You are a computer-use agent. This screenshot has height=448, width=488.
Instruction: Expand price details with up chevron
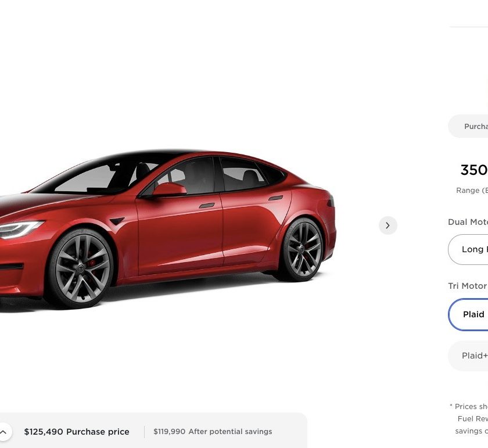[3, 432]
